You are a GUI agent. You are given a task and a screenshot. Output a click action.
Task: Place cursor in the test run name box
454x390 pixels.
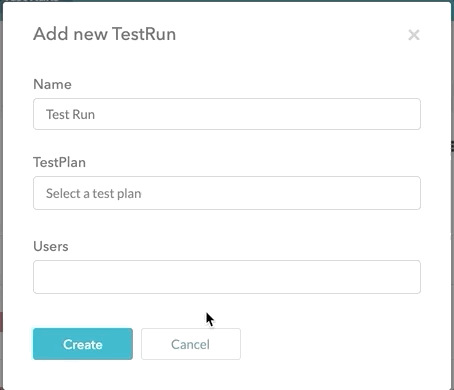point(227,114)
